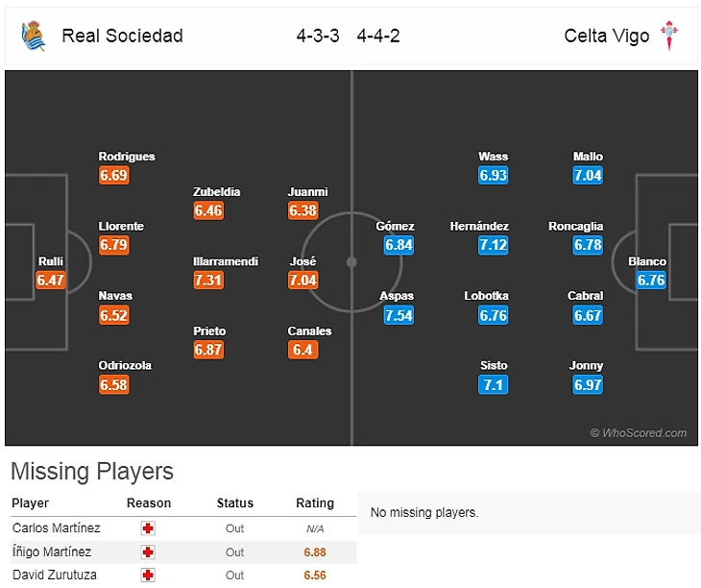Click Sisto's 7.1 rating box

[x=493, y=384]
